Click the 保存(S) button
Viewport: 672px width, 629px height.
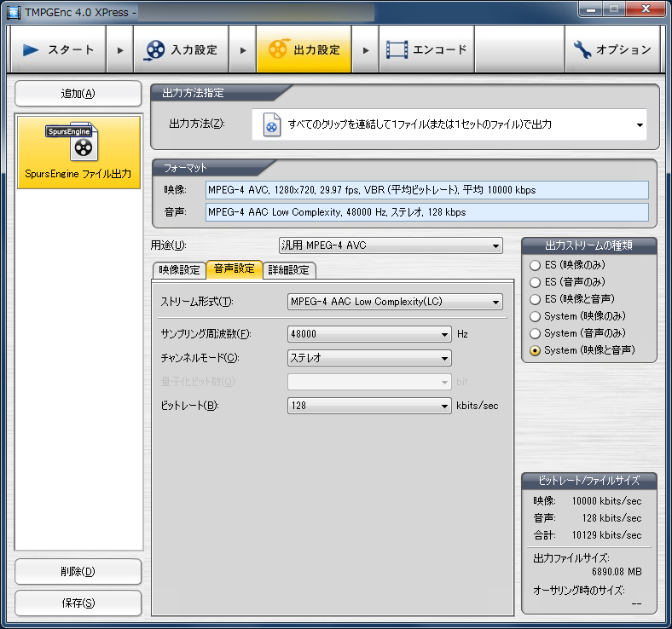pos(78,603)
